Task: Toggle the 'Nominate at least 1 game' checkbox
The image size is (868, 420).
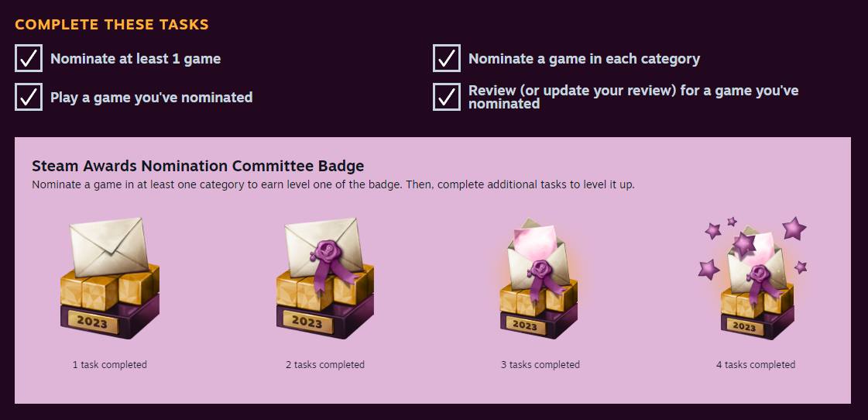Action: point(29,58)
